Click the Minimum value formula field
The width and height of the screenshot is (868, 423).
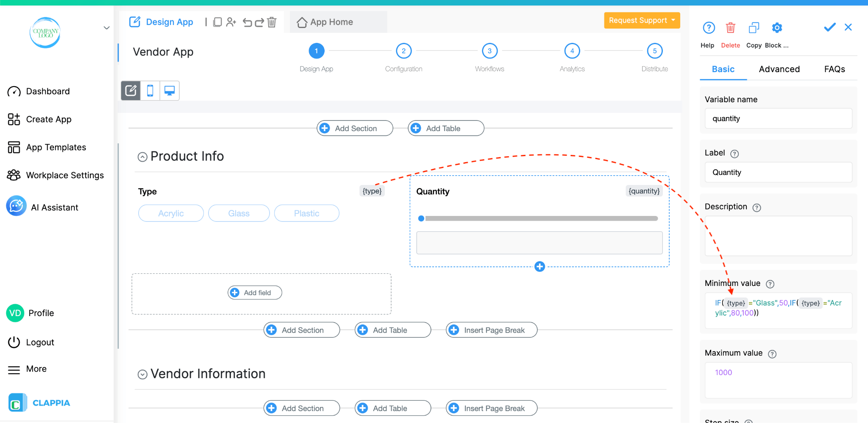(x=778, y=311)
